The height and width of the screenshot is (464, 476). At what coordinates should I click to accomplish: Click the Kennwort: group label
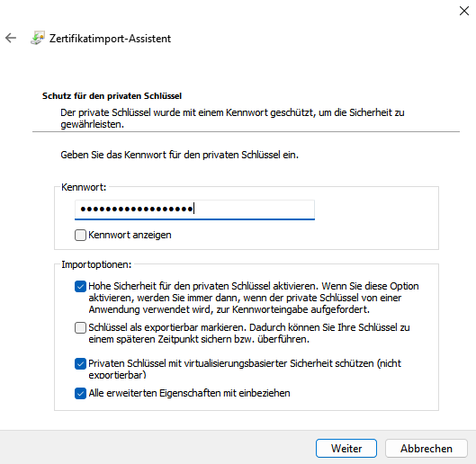84,187
